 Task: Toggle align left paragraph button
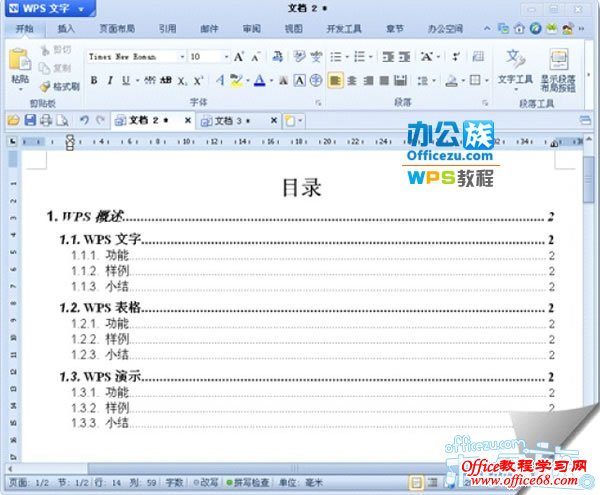click(x=335, y=80)
